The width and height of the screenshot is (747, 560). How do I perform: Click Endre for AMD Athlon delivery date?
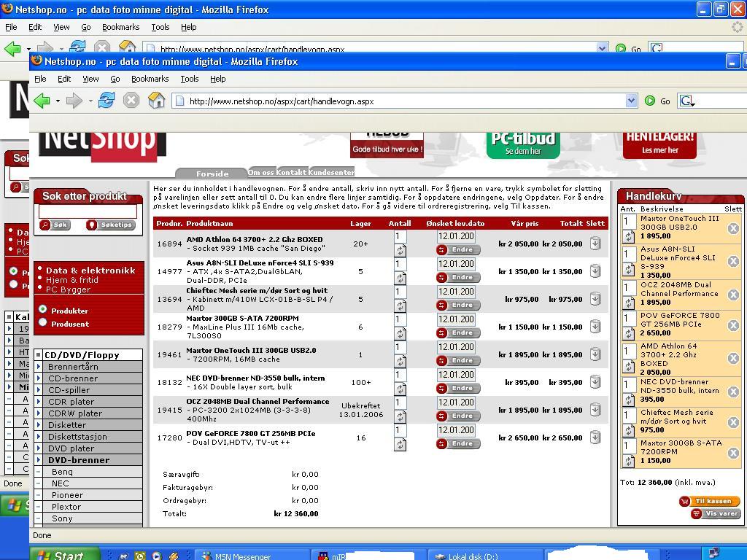458,249
